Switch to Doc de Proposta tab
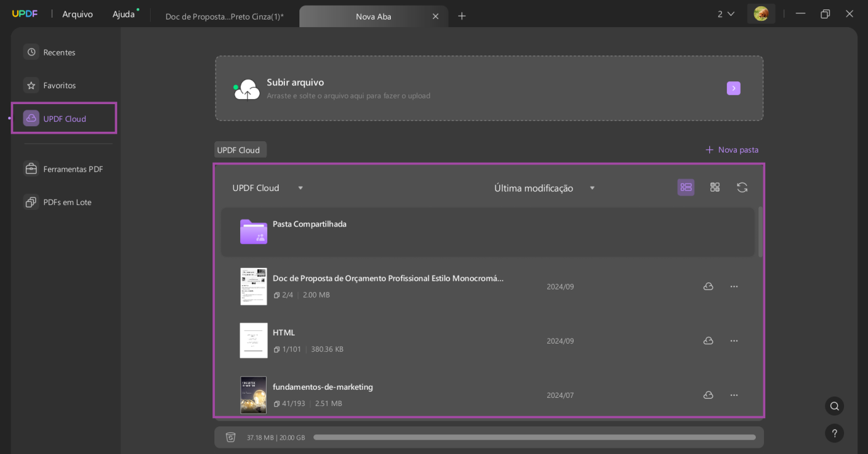This screenshot has width=868, height=454. [x=224, y=16]
